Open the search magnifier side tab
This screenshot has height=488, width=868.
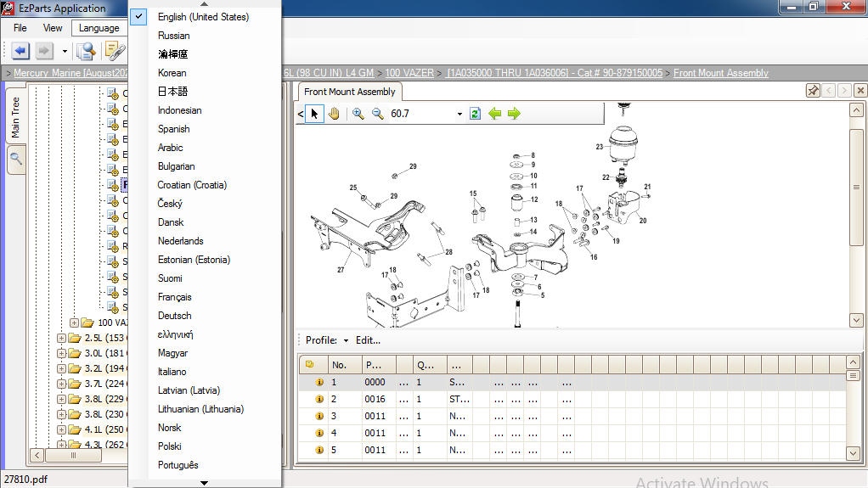coord(16,160)
